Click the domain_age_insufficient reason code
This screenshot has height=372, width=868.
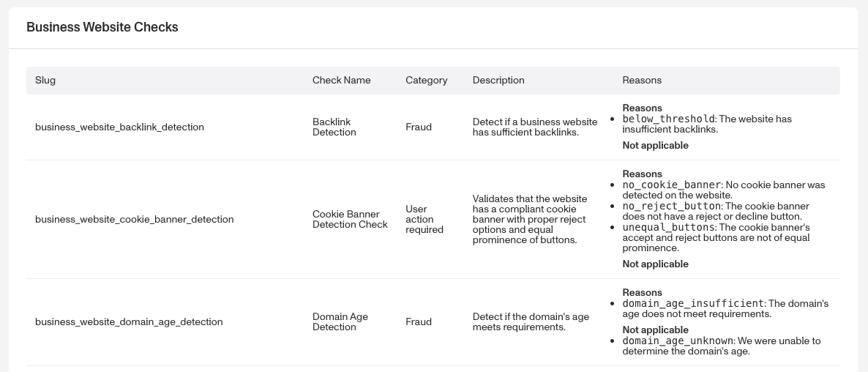coord(693,304)
